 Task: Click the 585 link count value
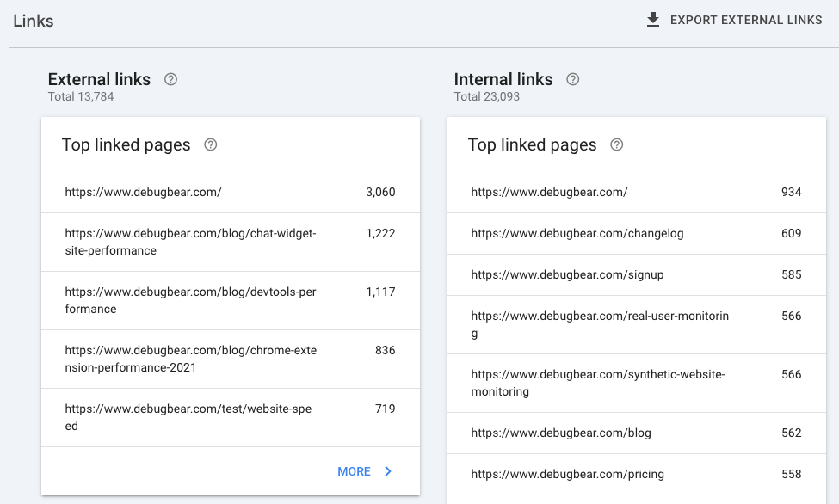click(792, 274)
